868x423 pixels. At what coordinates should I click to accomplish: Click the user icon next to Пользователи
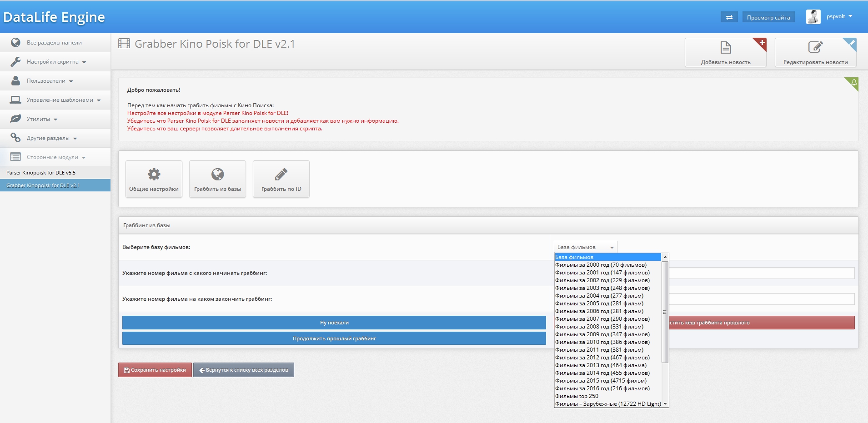coord(15,80)
